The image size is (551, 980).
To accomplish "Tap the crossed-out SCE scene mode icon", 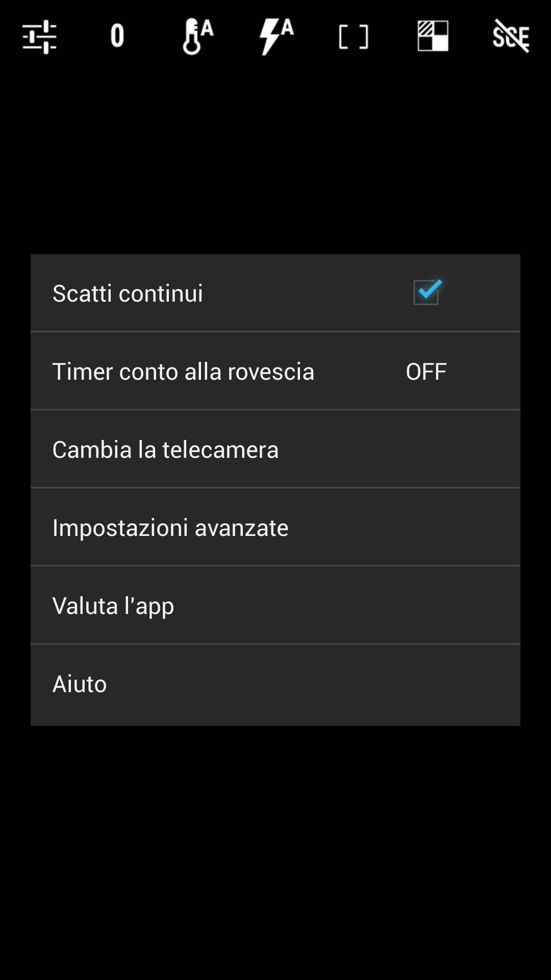I will tap(511, 36).
